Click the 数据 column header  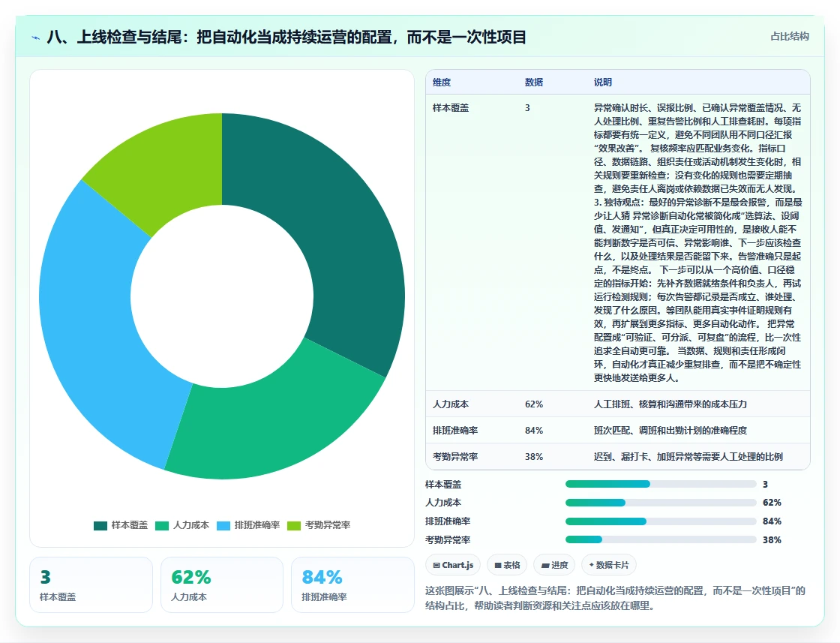(533, 82)
